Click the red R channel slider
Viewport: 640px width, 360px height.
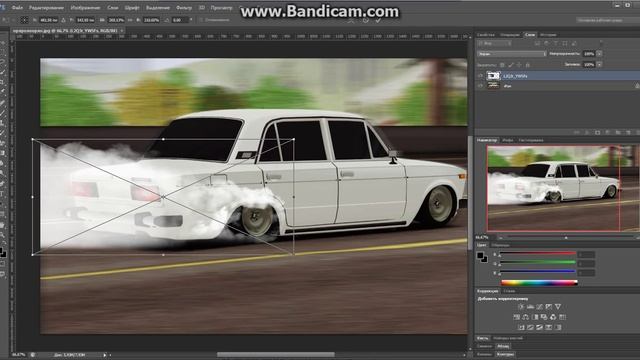tap(538, 254)
